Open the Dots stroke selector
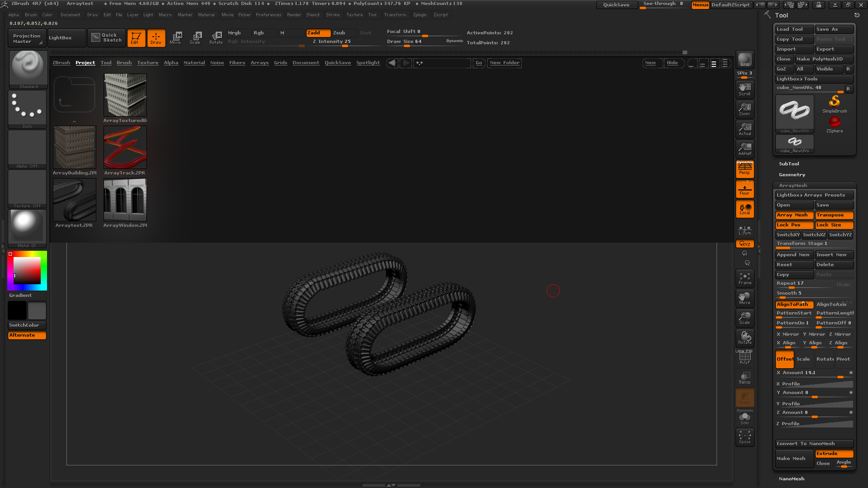The image size is (868, 488). click(x=27, y=109)
